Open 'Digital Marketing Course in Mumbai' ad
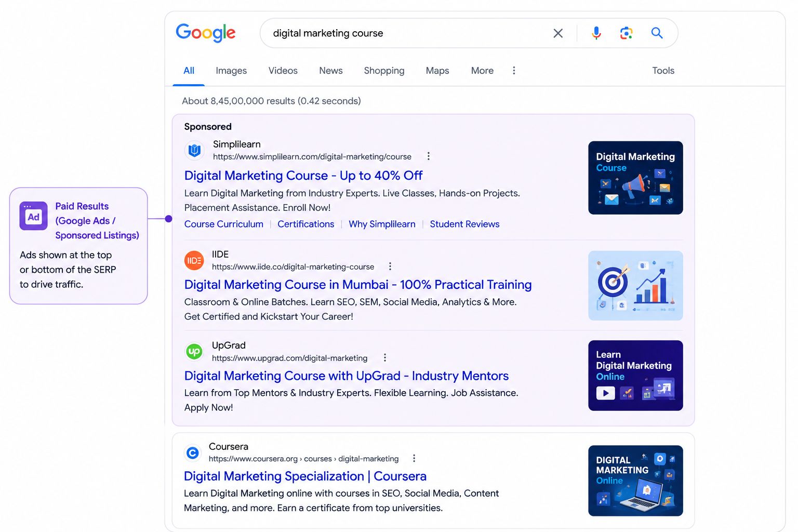The height and width of the screenshot is (532, 798). coord(358,285)
